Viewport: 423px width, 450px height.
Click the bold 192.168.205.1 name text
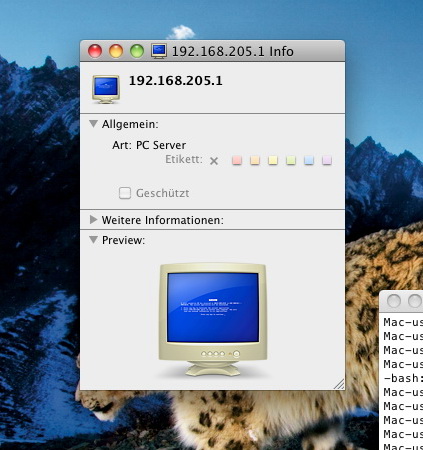click(175, 81)
